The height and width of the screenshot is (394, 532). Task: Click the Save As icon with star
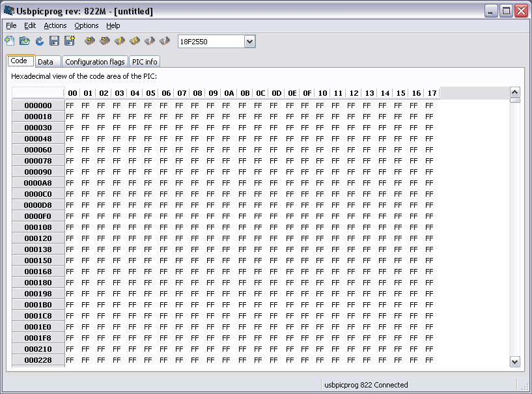(70, 42)
